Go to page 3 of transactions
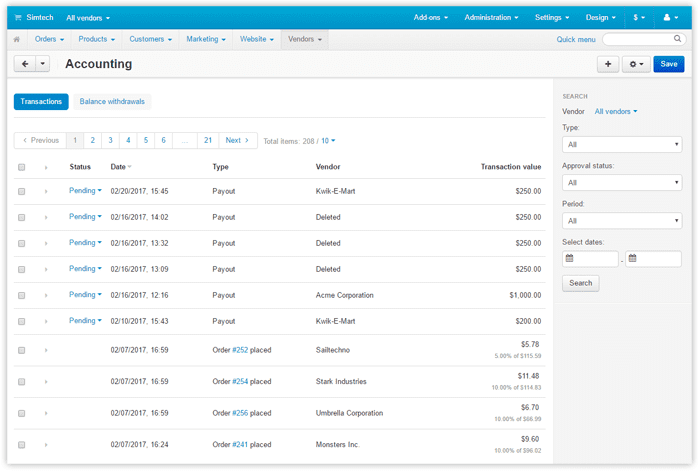The height and width of the screenshot is (472, 700). pyautogui.click(x=110, y=141)
